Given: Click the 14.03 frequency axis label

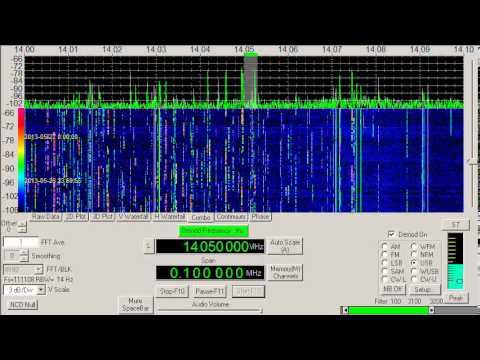Looking at the screenshot, I should (x=156, y=49).
